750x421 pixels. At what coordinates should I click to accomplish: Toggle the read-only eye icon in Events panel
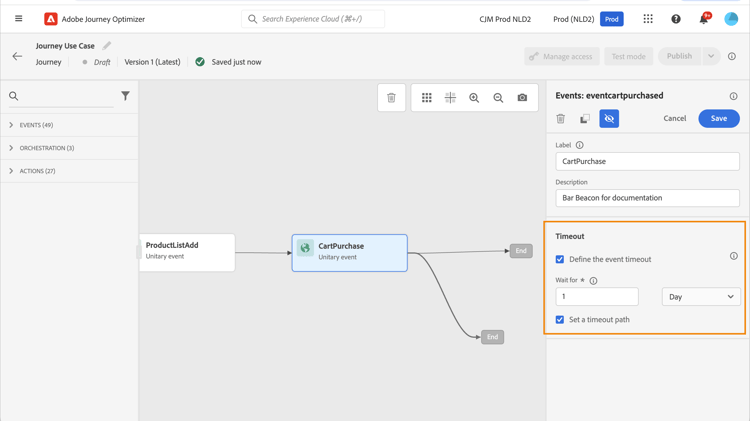click(x=609, y=119)
